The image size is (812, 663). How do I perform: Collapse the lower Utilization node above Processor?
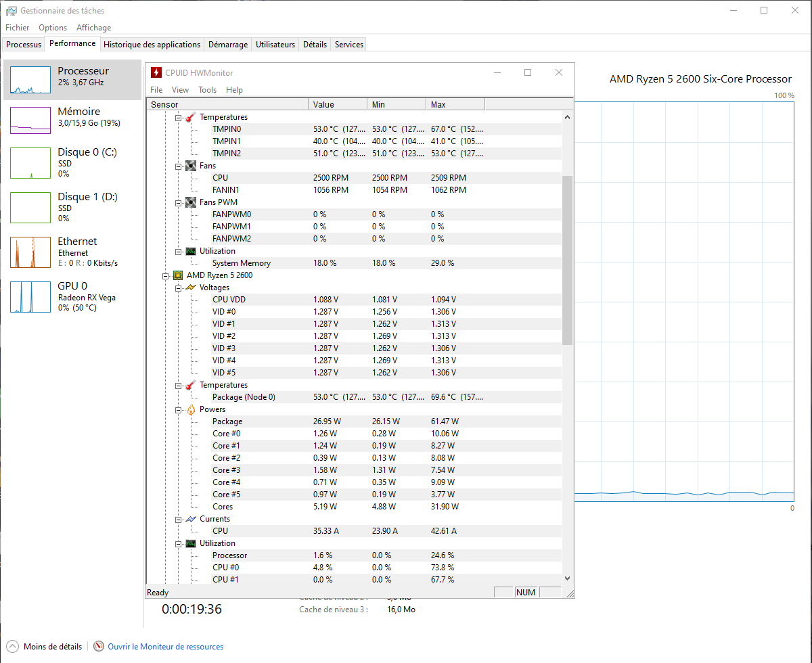coord(179,543)
